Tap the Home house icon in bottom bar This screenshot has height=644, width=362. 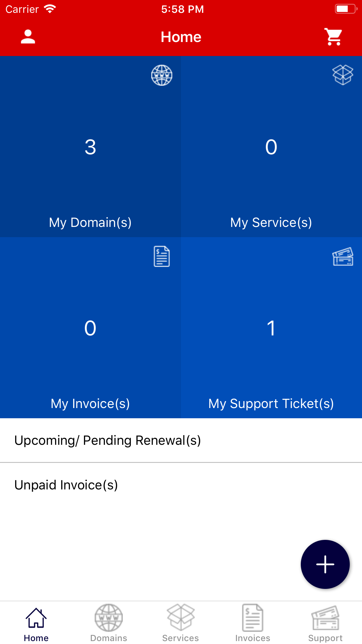tap(36, 618)
